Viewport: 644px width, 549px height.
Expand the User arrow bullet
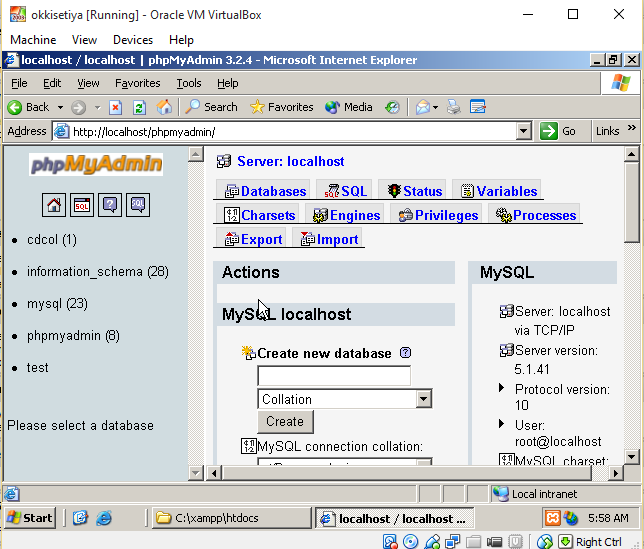click(x=501, y=423)
